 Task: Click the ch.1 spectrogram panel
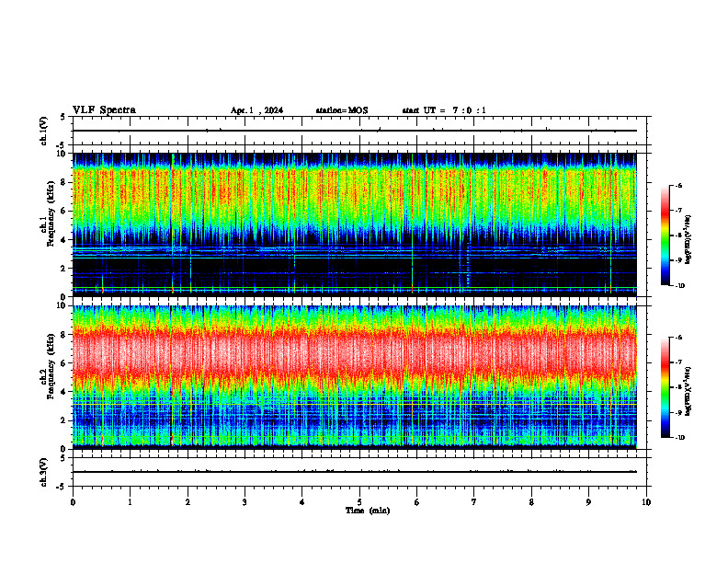[x=354, y=224]
